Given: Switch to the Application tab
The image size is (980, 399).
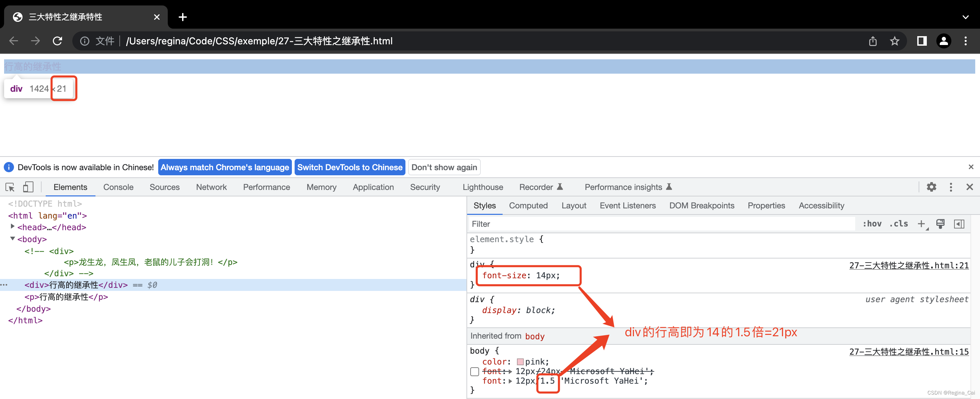Looking at the screenshot, I should [373, 187].
